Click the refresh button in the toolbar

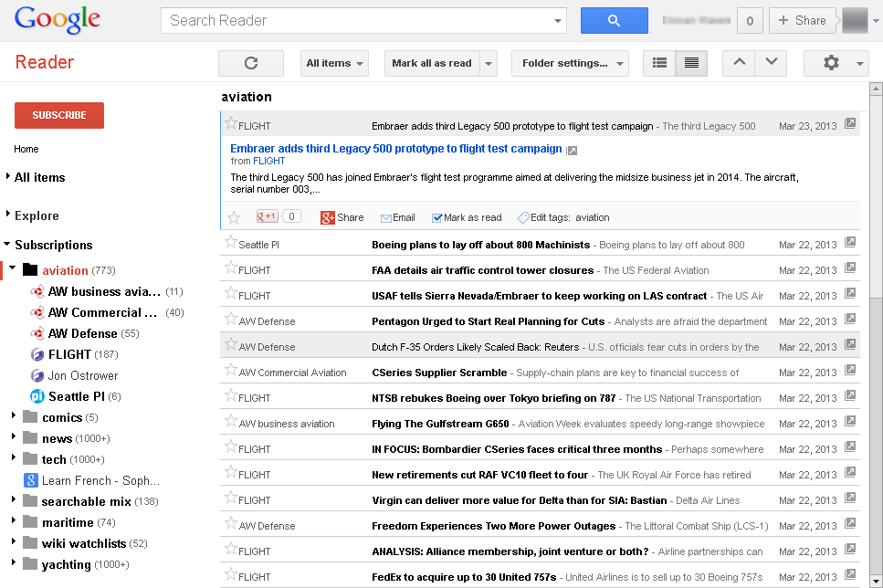tap(251, 63)
